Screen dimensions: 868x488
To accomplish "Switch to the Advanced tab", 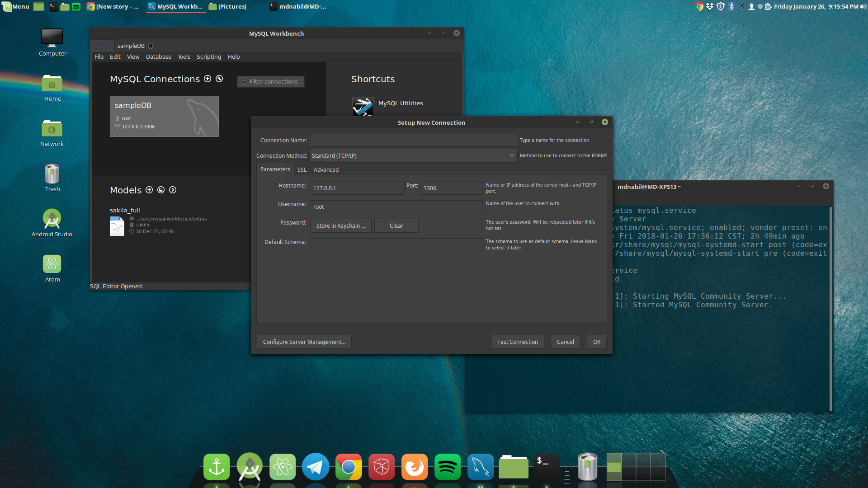I will [326, 169].
